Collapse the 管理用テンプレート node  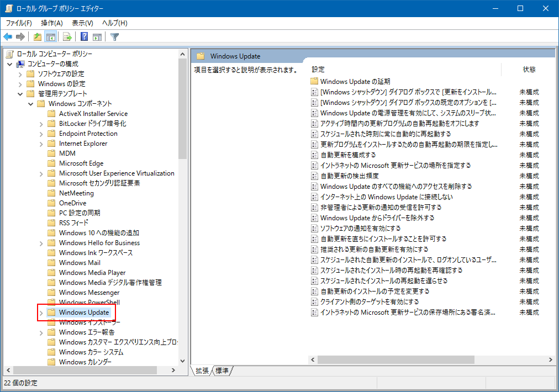click(x=20, y=94)
